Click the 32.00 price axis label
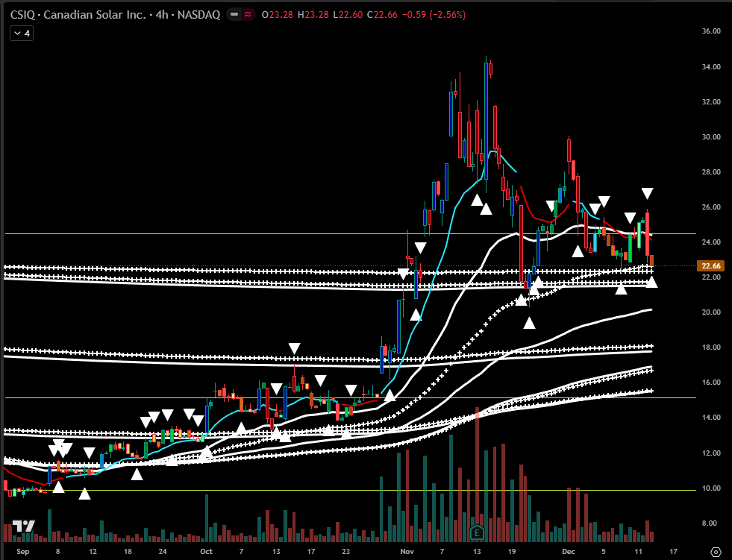 tap(711, 101)
